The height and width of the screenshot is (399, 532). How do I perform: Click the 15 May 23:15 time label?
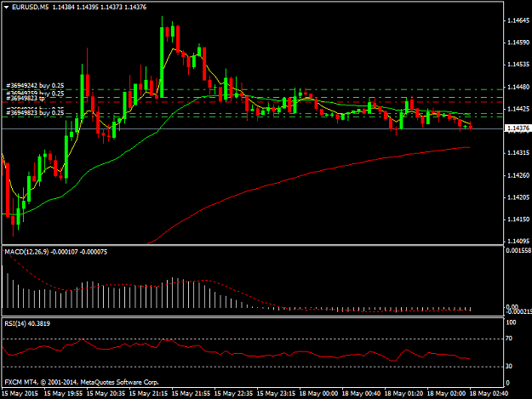tap(276, 394)
